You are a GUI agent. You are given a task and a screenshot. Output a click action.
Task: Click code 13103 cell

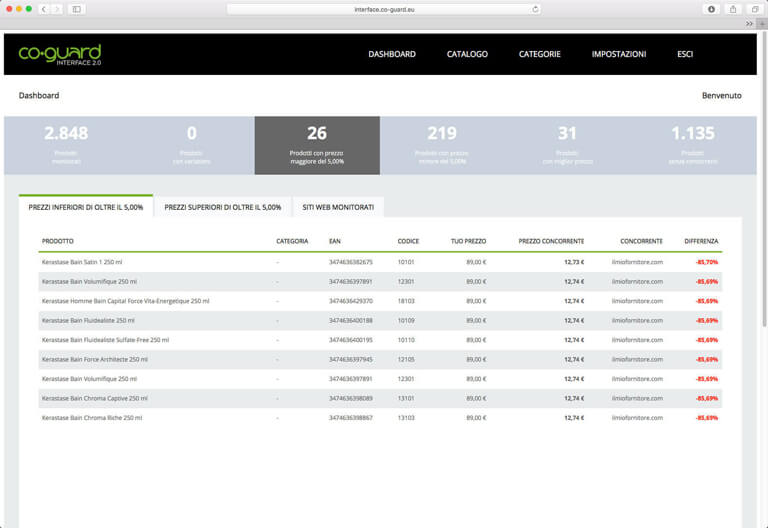coord(406,418)
